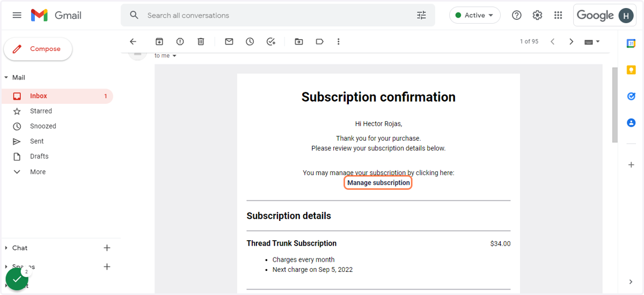Open the Active status dropdown
Viewport: 644px width, 295px height.
pos(475,15)
